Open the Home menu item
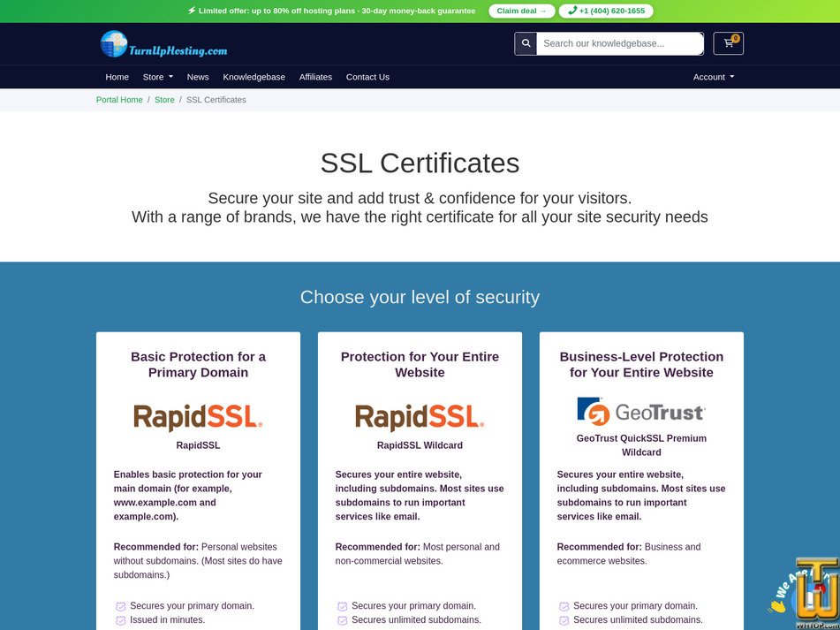This screenshot has width=840, height=630. tap(117, 77)
